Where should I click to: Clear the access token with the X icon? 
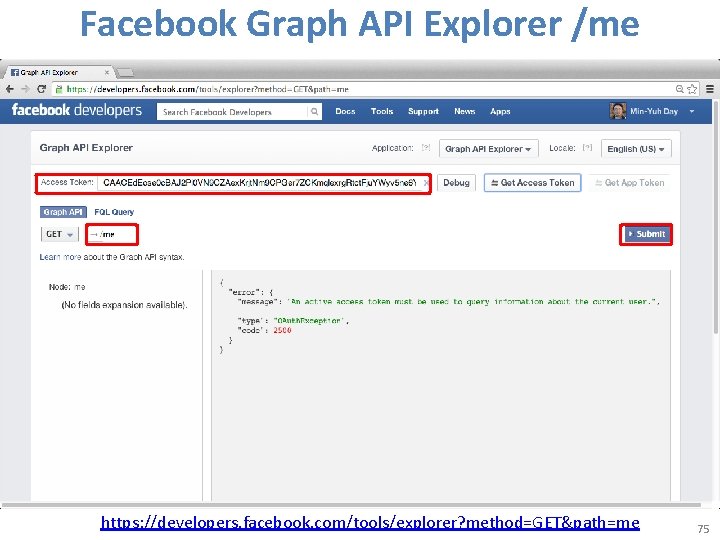426,183
